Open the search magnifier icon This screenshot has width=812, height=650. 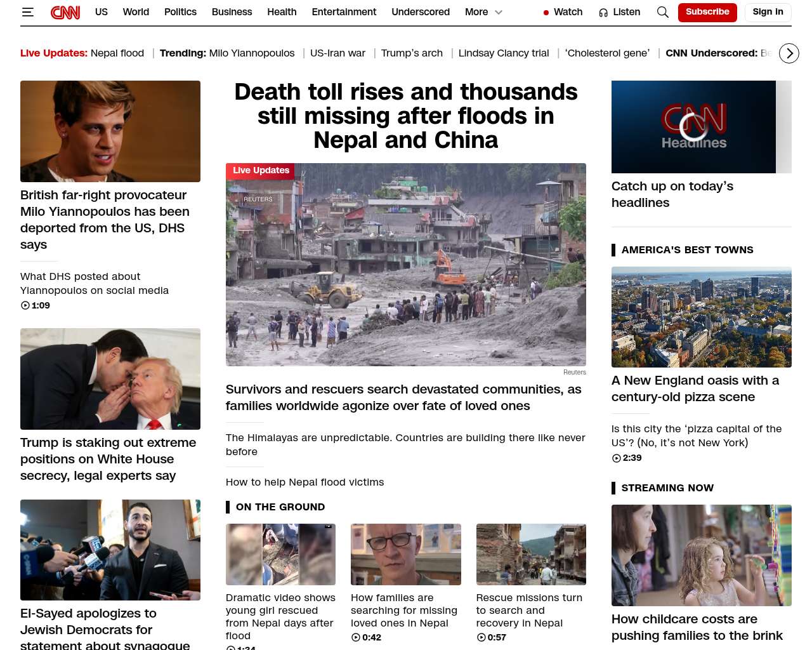coord(663,12)
